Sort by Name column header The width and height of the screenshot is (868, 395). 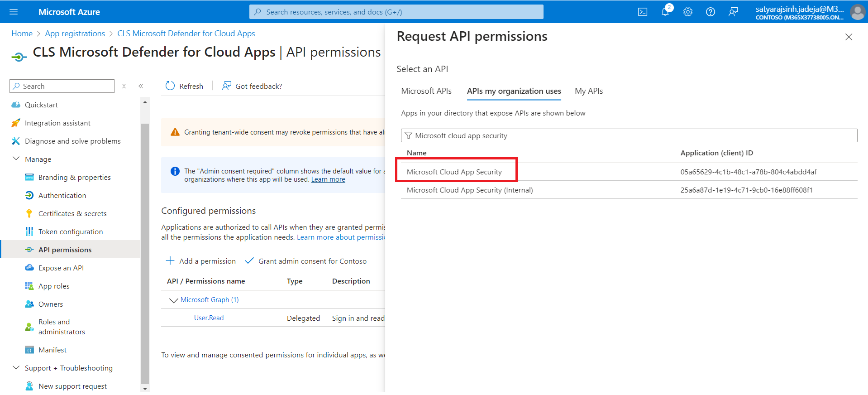pyautogui.click(x=416, y=153)
